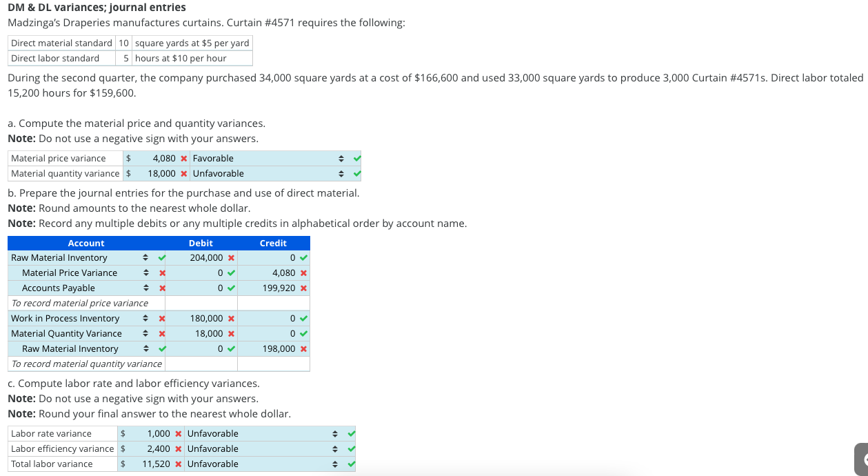Click the Debit column header of the journal table
This screenshot has width=868, height=476.
pos(201,243)
